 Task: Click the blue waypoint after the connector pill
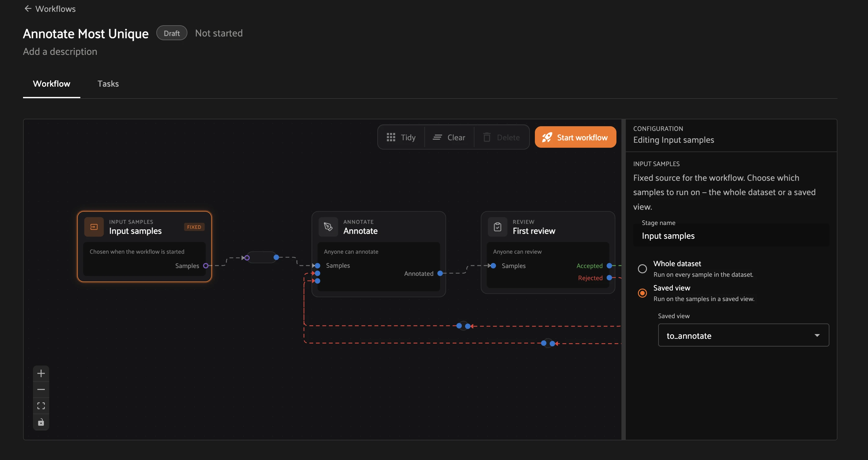click(276, 257)
